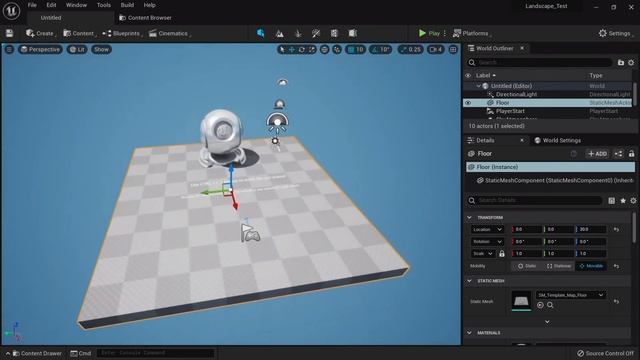640x360 pixels.
Task: Toggle surface snapping in viewport toolbar
Action: (x=337, y=49)
